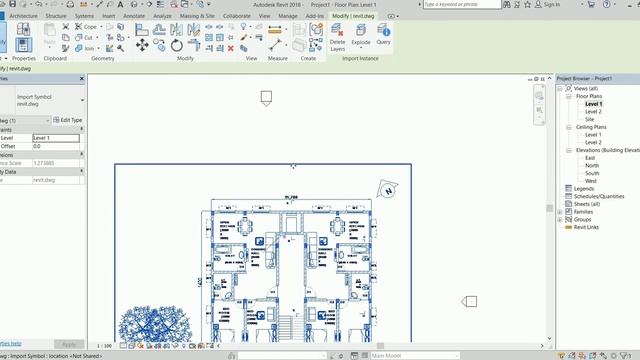Open the Cope tool dropdown arrow
Image resolution: width=640 pixels, height=360 pixels.
tap(101, 27)
